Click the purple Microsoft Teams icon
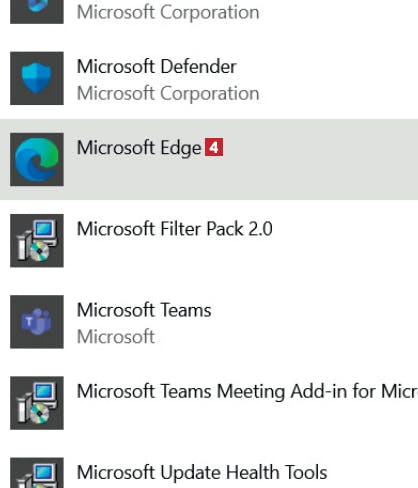This screenshot has width=418, height=488. click(x=37, y=322)
